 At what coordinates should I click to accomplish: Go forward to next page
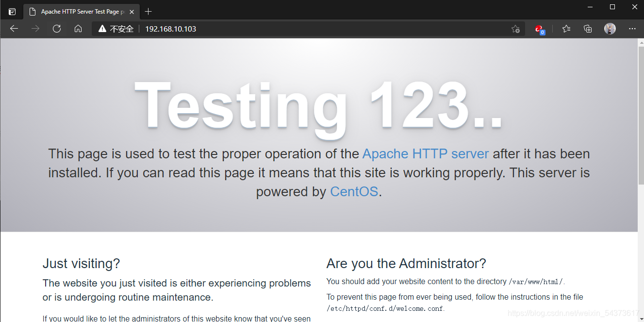coord(35,29)
